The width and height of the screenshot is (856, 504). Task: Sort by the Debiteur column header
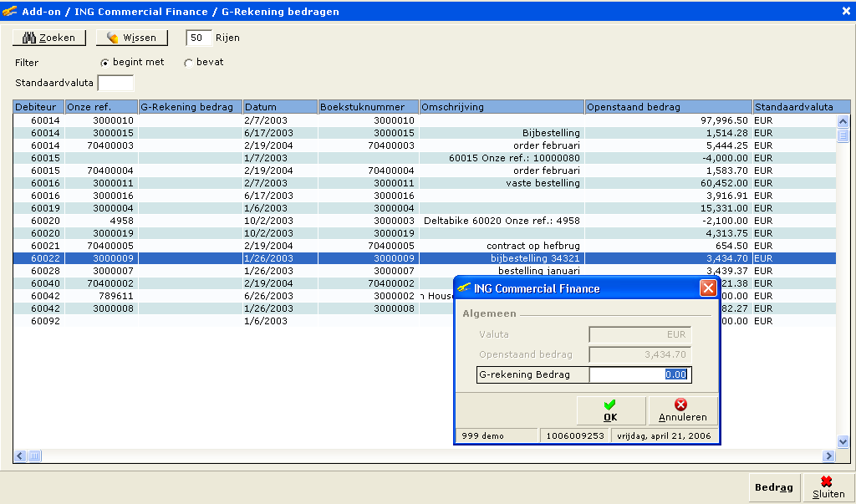click(x=38, y=107)
